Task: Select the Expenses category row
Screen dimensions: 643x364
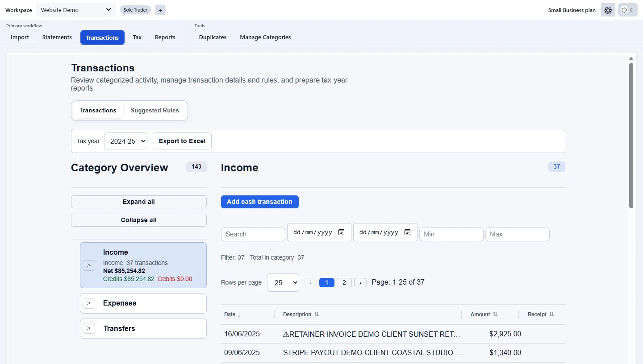Action: (143, 303)
